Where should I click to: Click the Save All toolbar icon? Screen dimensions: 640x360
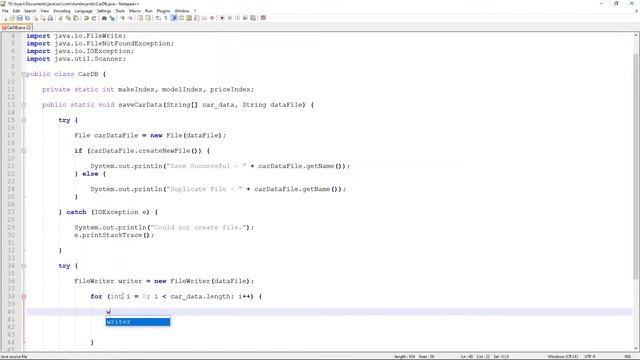[27, 18]
